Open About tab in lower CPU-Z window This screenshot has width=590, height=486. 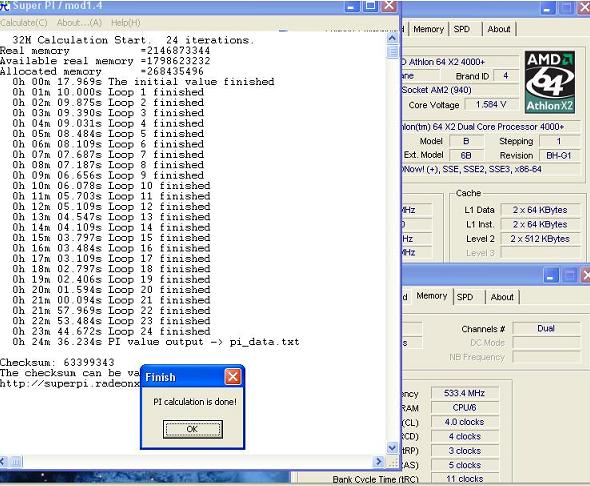pos(502,297)
